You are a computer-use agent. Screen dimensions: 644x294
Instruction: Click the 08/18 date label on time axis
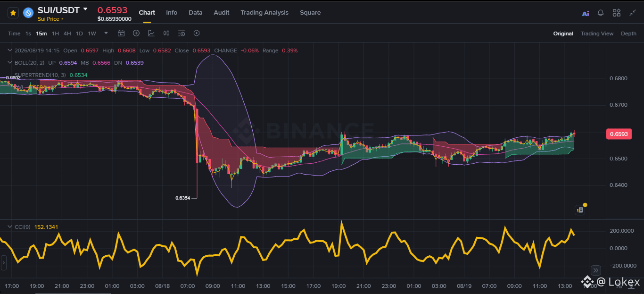pos(162,286)
